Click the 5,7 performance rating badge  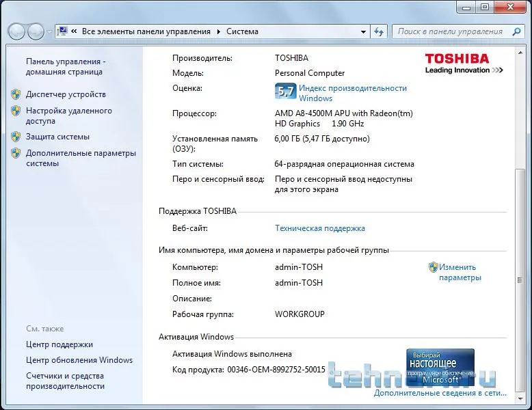(x=285, y=91)
